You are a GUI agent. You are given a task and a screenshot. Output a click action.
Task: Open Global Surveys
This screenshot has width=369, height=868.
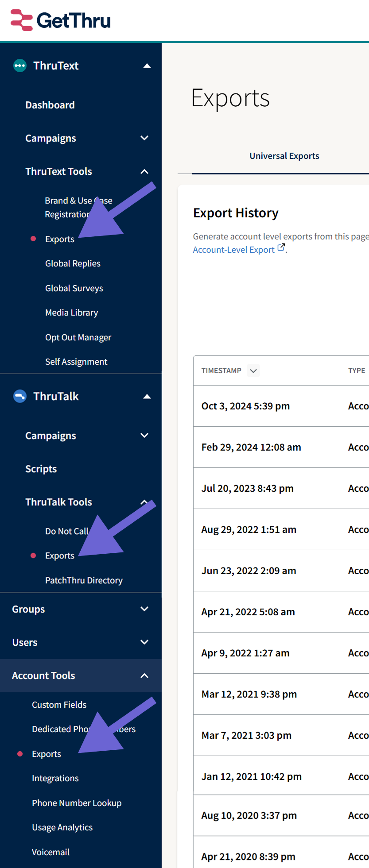(x=74, y=288)
